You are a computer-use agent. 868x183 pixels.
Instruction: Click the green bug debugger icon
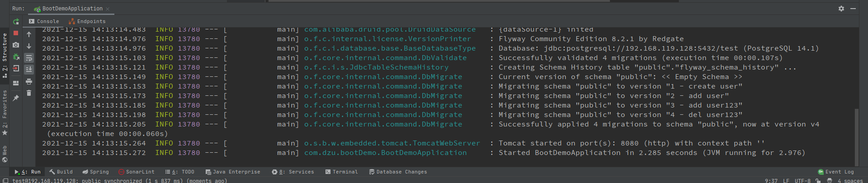(x=16, y=57)
